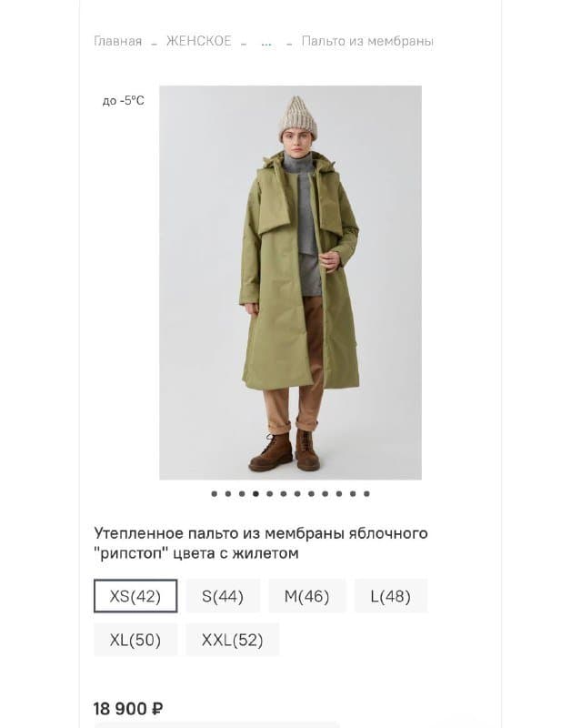
Task: Switch to fifth carousel dot
Action: (270, 493)
